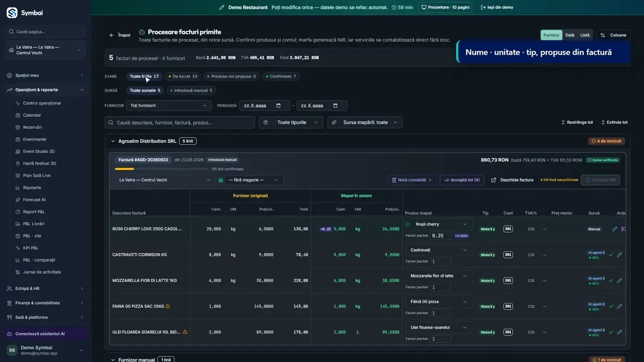Image resolution: width=644 pixels, height=362 pixels.
Task: Click warning icon beside FAINA 00 PIZZA SAC
Action: (168, 306)
